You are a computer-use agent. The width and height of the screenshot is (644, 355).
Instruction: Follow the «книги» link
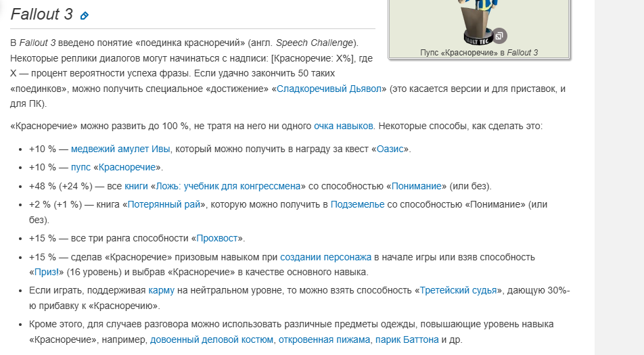[x=137, y=187]
